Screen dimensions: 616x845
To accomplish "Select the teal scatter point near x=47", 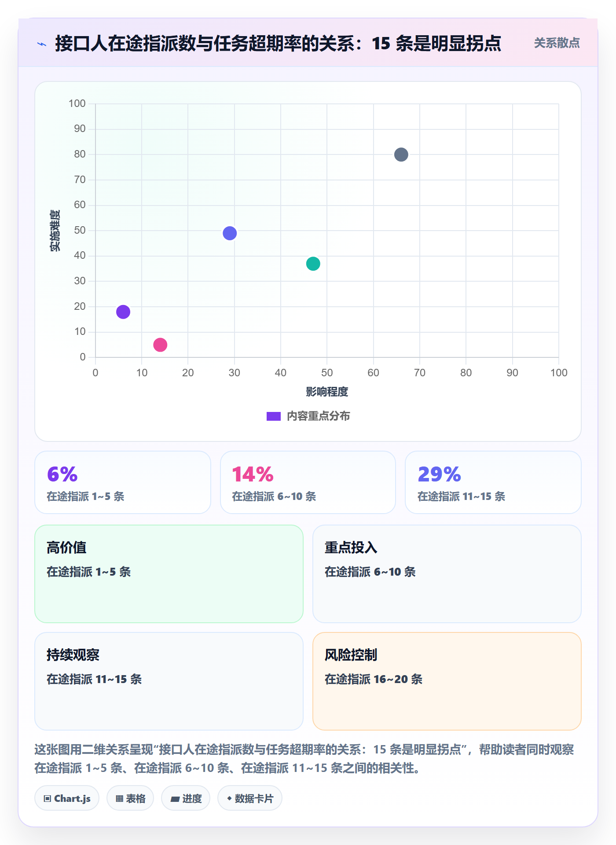I will tap(313, 264).
